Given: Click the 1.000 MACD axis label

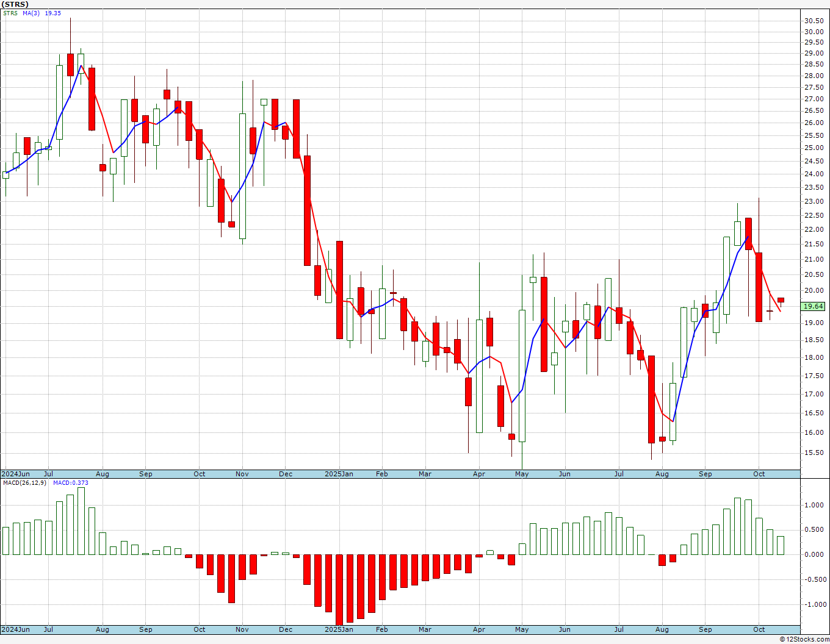Looking at the screenshot, I should (x=814, y=505).
